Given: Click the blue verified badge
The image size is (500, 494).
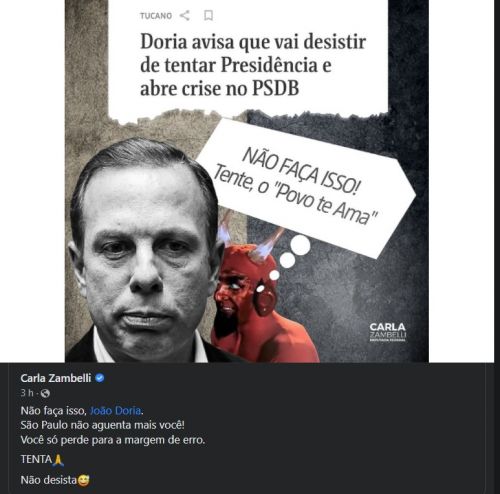Looking at the screenshot, I should (100, 378).
